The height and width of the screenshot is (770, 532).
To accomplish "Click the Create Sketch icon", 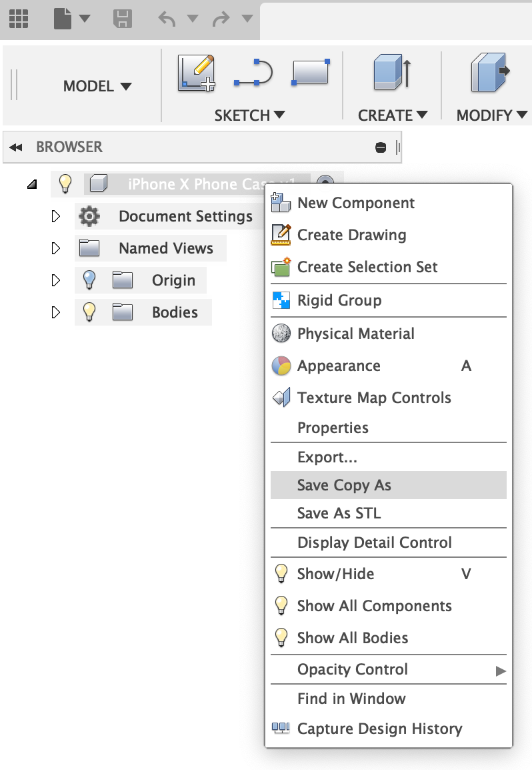I will pyautogui.click(x=196, y=73).
